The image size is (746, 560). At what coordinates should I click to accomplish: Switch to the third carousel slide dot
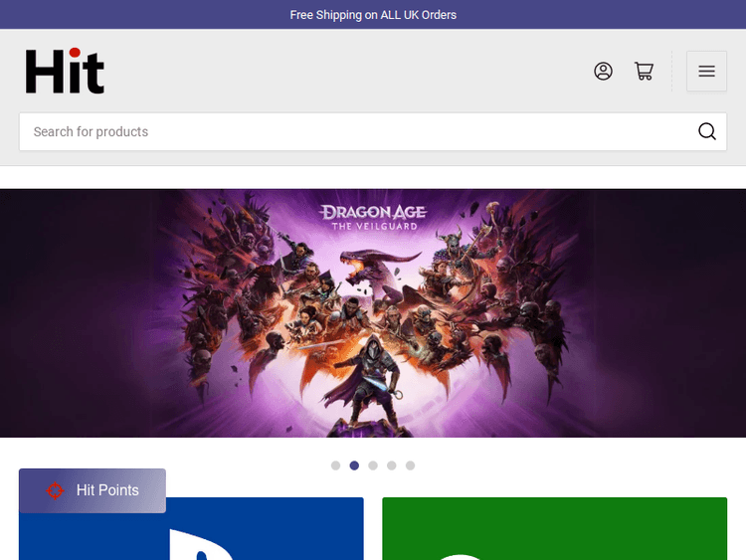pos(373,466)
